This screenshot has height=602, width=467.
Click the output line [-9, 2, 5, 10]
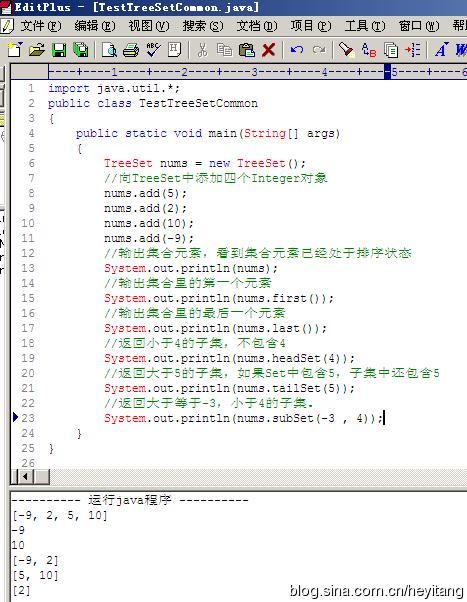pos(60,515)
